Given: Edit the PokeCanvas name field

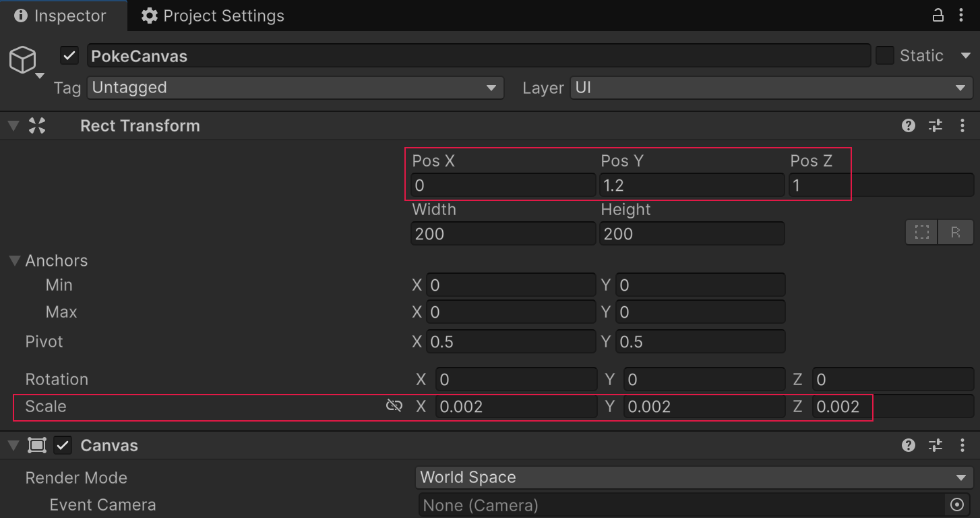Looking at the screenshot, I should (479, 56).
